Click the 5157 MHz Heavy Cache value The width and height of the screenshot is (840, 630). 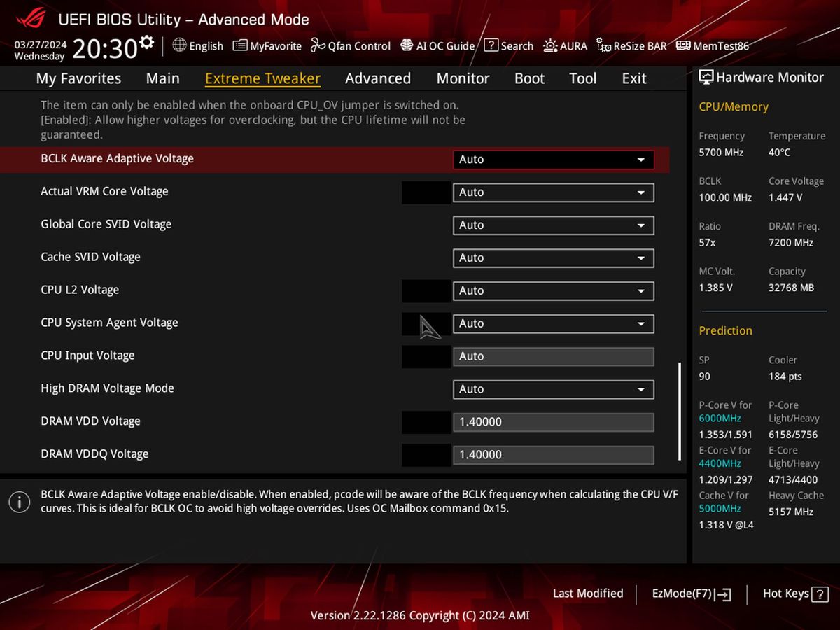coord(791,512)
